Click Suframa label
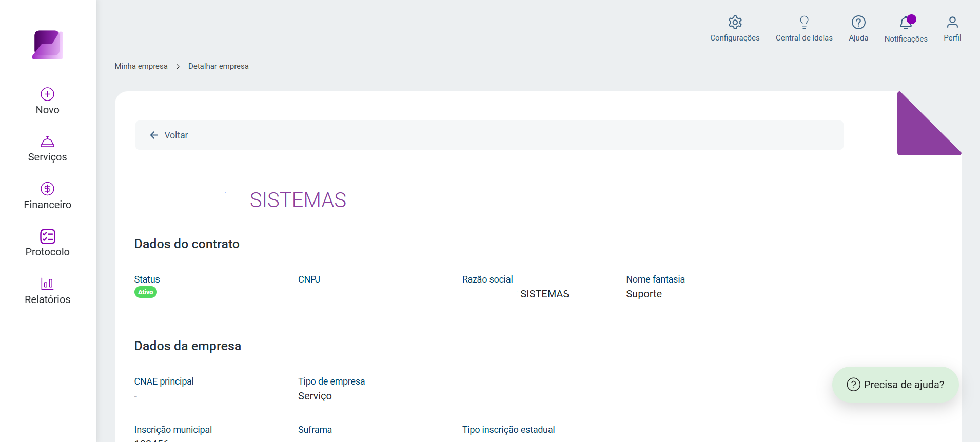980x442 pixels. tap(315, 430)
